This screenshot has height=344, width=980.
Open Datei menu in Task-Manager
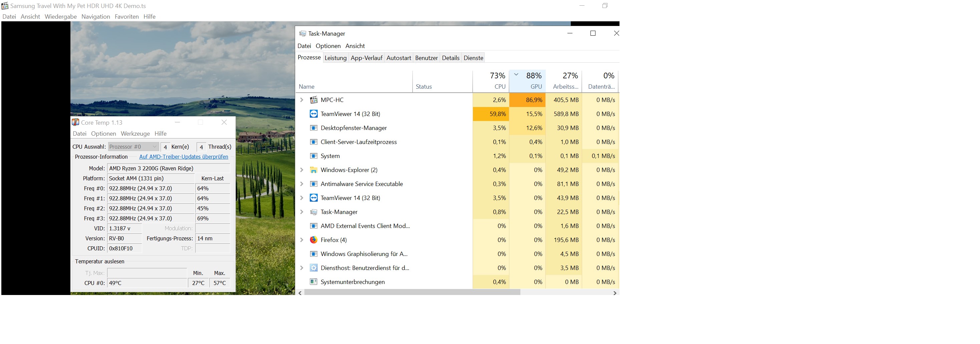pyautogui.click(x=304, y=46)
